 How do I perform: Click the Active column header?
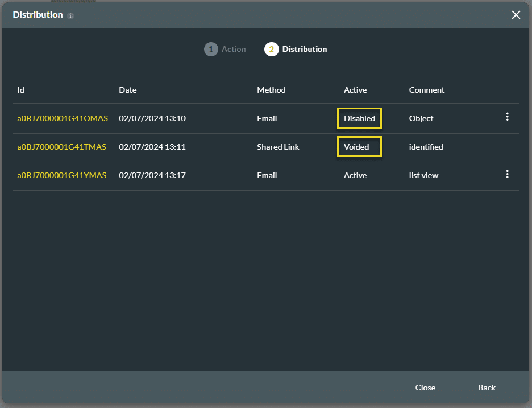coord(355,90)
